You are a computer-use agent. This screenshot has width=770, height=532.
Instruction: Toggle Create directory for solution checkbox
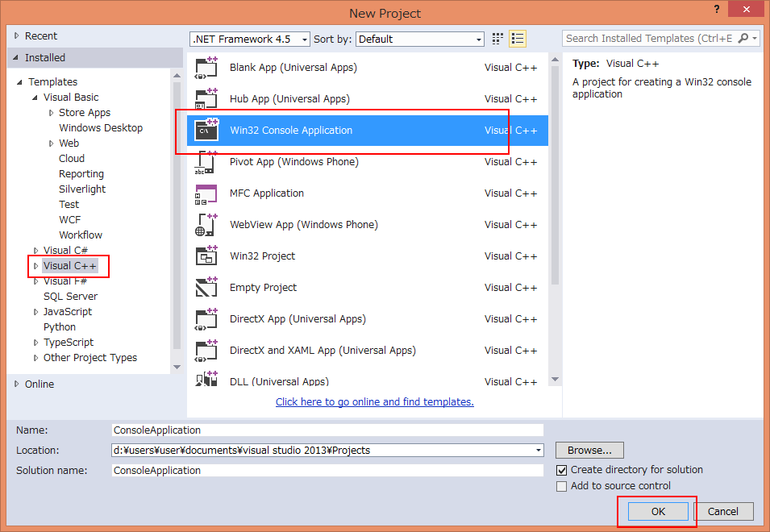562,470
